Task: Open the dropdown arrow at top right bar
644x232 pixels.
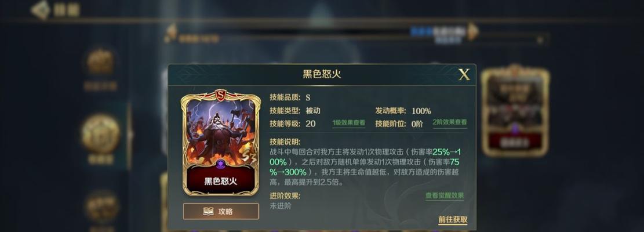Action: 540,40
